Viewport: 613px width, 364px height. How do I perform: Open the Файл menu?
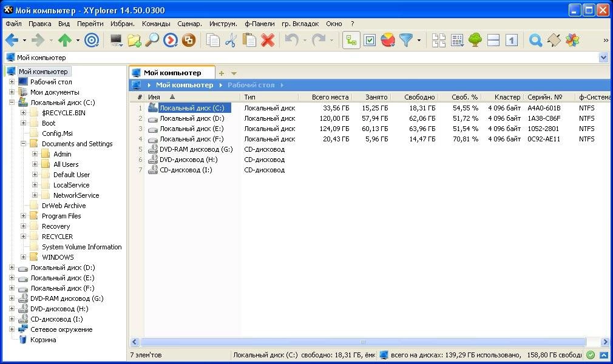coord(14,24)
